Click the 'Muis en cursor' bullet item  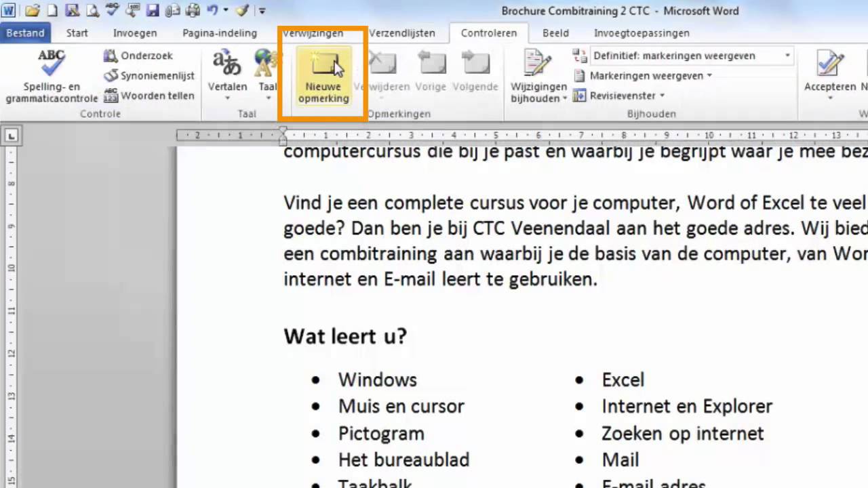click(401, 406)
